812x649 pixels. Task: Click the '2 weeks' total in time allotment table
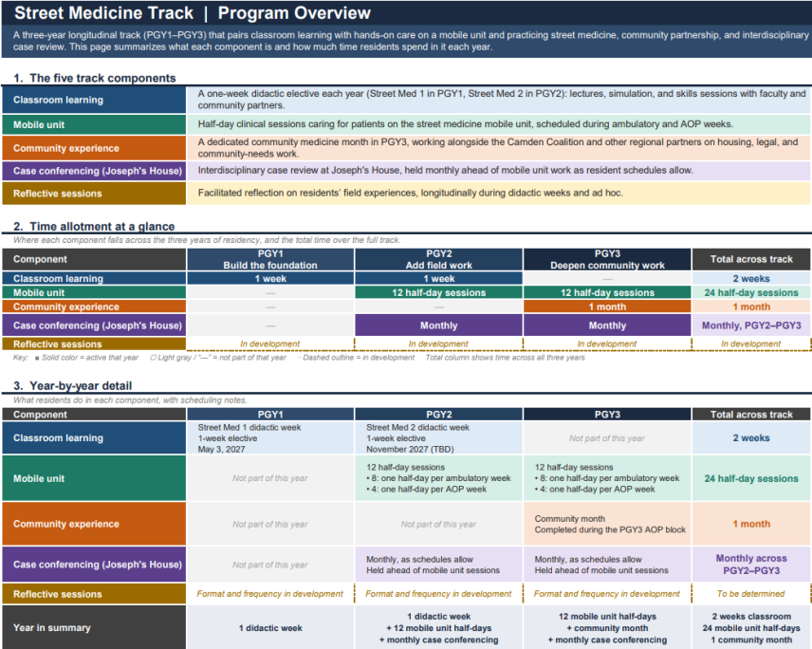click(x=751, y=279)
